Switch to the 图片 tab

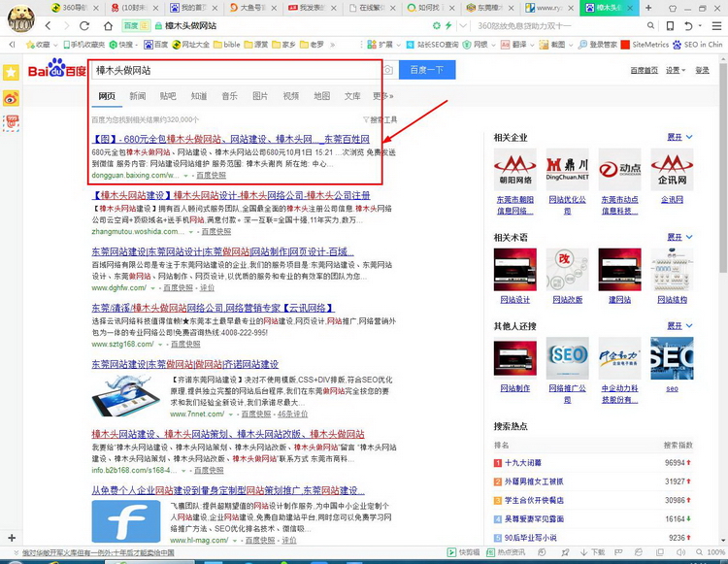(260, 96)
